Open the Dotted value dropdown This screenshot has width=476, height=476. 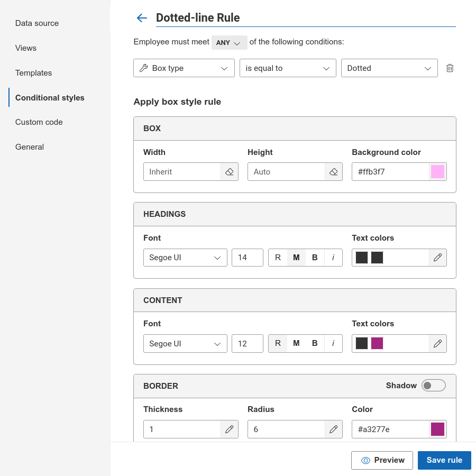pos(389,68)
